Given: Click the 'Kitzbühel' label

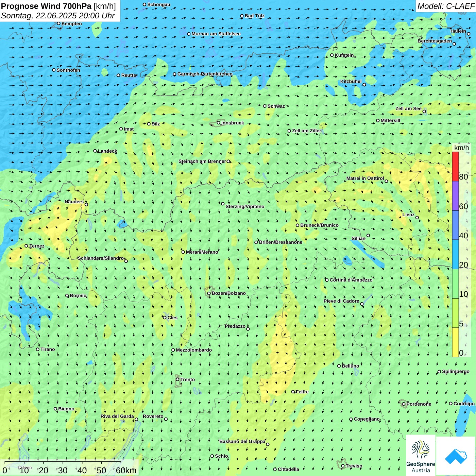Looking at the screenshot, I should point(351,81).
